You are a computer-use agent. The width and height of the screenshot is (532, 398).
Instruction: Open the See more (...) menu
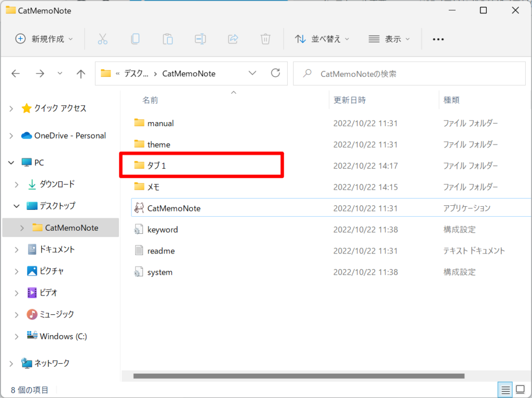(x=437, y=39)
